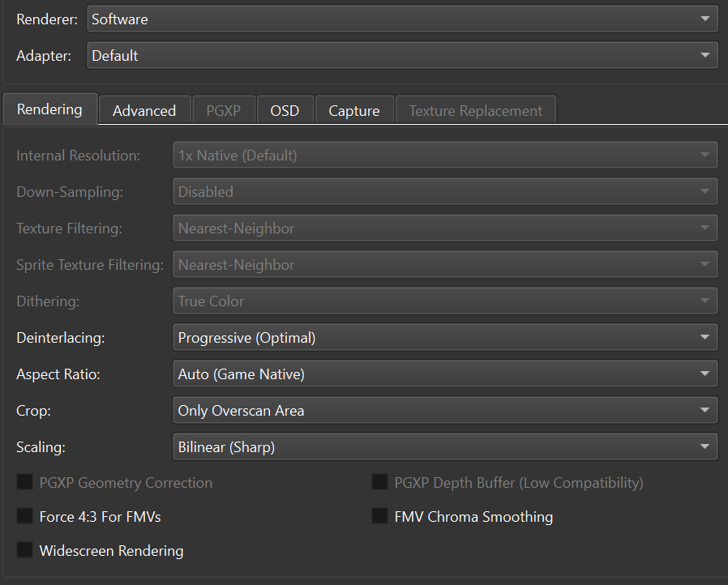Click the Internal Resolution: label
Image resolution: width=728 pixels, height=585 pixels.
78,156
